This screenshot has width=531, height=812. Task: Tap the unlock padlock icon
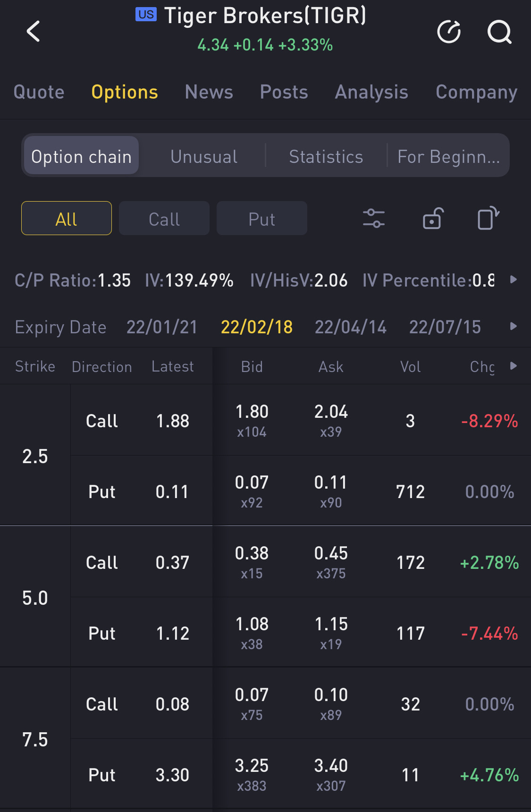(432, 219)
